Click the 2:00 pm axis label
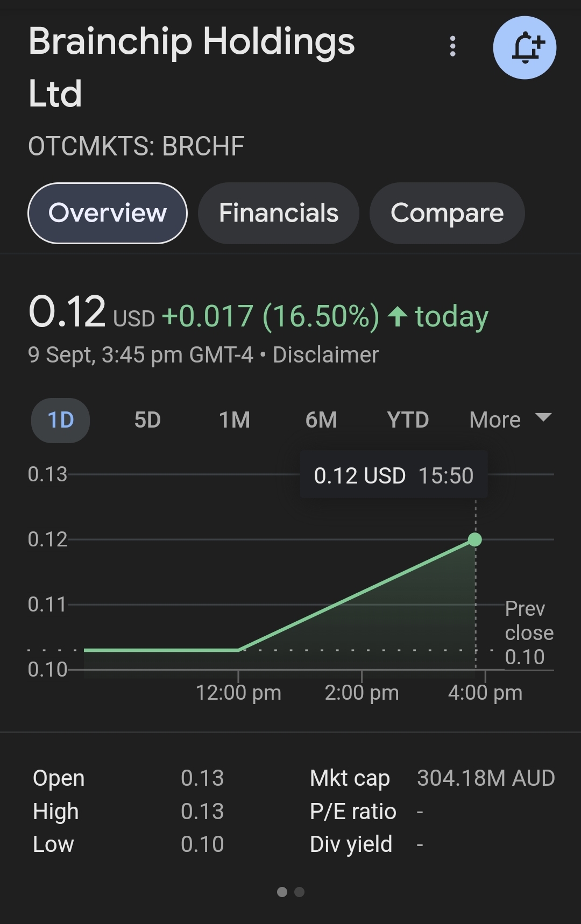 coord(362,693)
